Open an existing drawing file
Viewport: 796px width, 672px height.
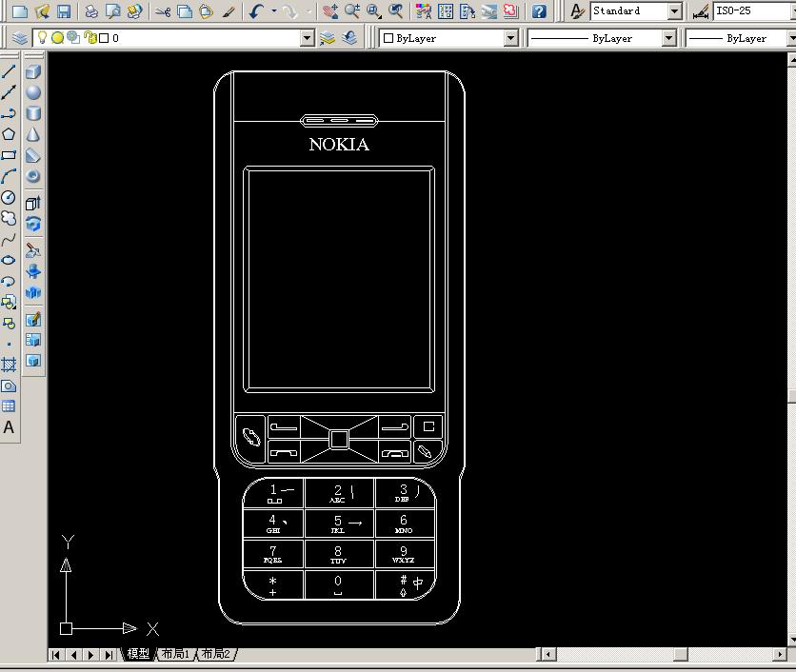coord(42,11)
